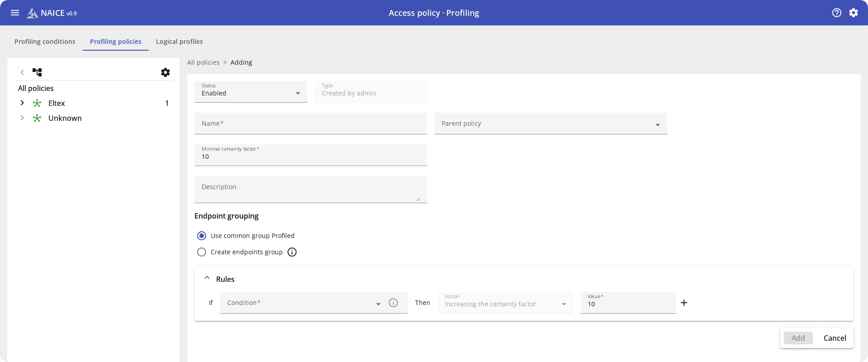Viewport: 868px width, 362px height.
Task: Expand the Eltex policy tree node
Action: click(x=22, y=103)
